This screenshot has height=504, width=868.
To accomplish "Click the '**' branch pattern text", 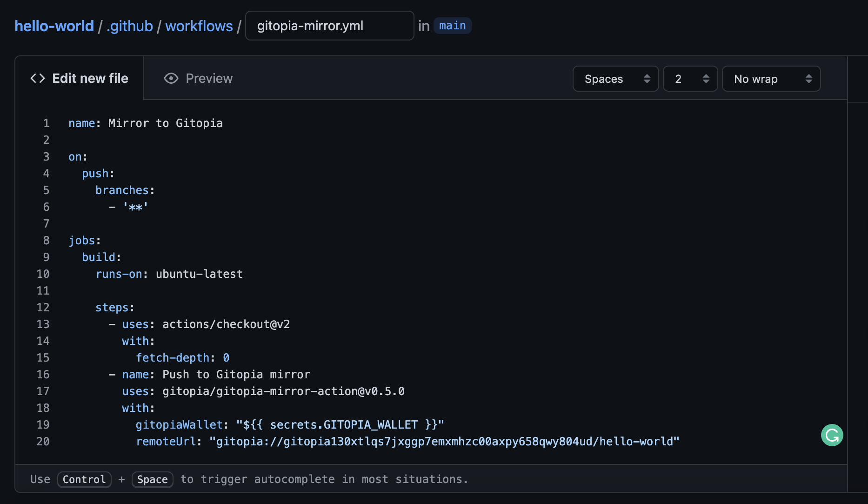I will [135, 207].
